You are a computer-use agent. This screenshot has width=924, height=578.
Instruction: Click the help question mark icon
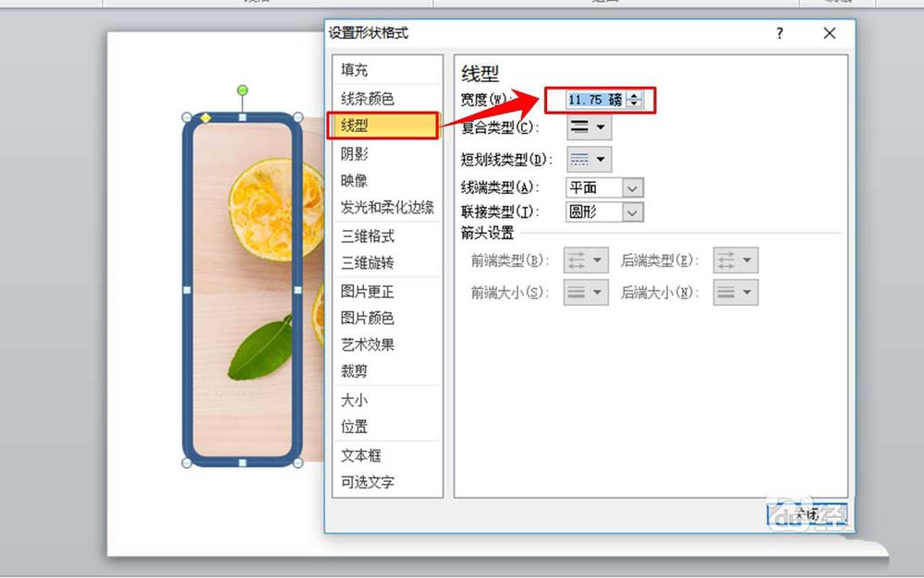pos(780,33)
